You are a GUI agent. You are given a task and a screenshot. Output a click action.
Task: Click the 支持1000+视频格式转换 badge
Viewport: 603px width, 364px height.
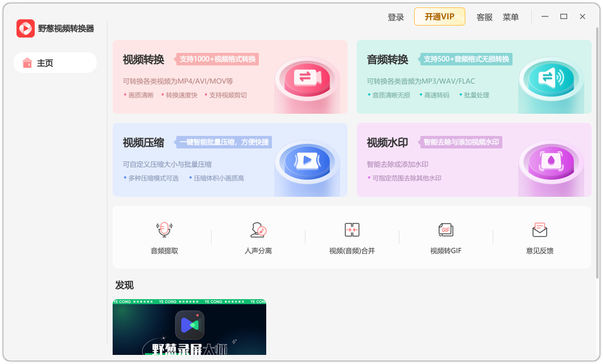pos(218,59)
